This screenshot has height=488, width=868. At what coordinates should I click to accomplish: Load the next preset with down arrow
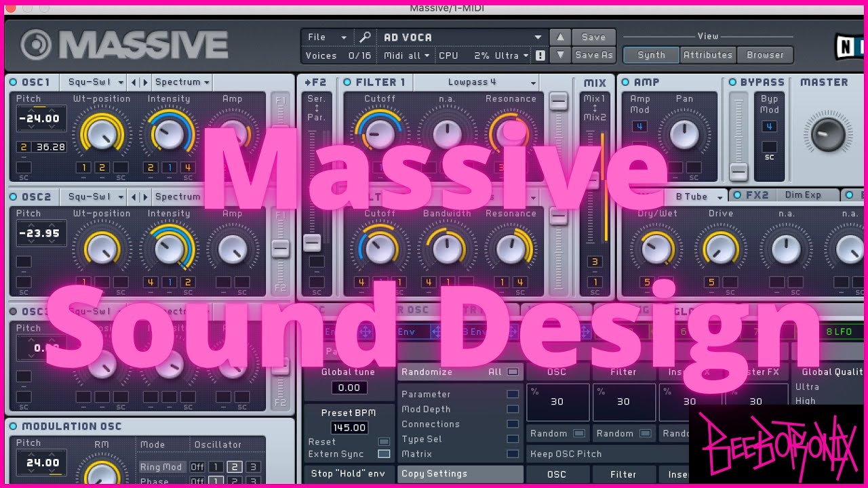pos(560,56)
